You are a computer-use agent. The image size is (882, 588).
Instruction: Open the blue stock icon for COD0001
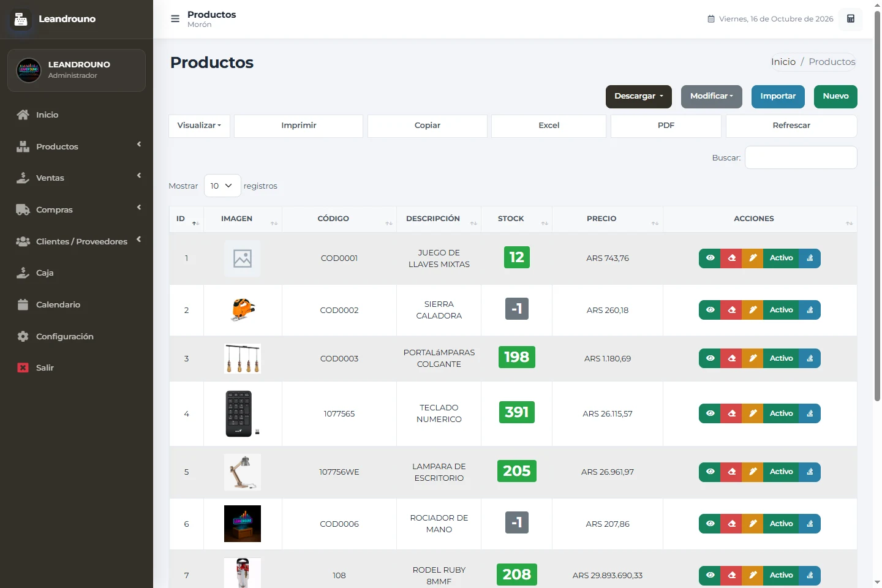tap(810, 258)
